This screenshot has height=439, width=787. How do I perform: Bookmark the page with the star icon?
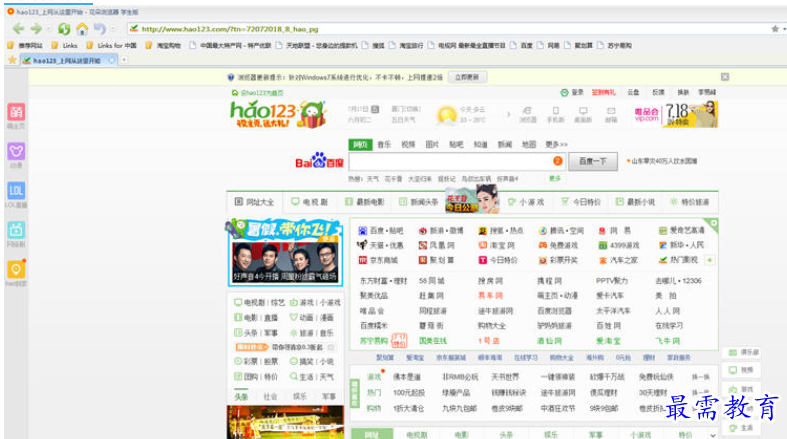tap(775, 29)
